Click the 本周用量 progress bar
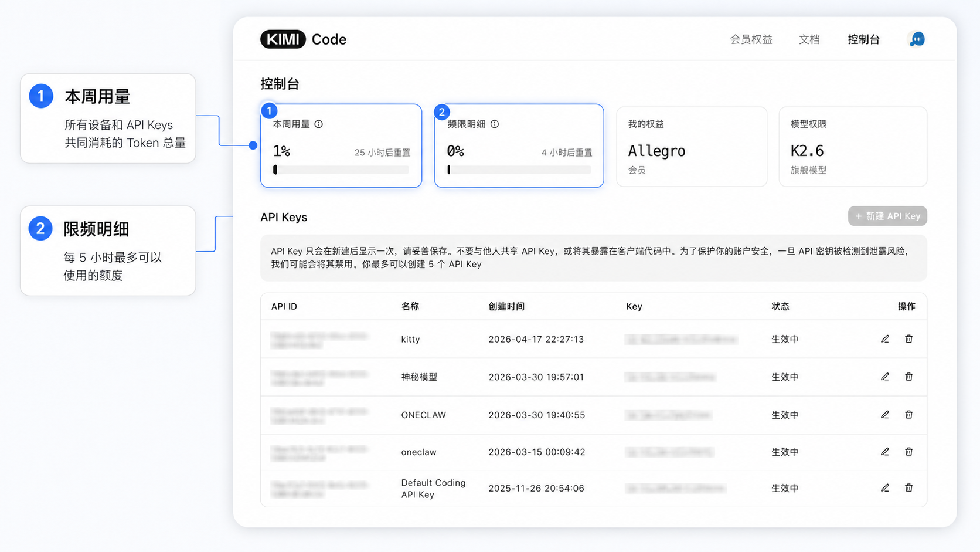 (341, 170)
